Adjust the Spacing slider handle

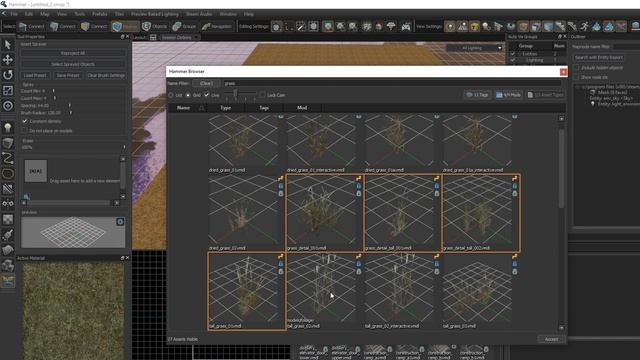[x=69, y=105]
